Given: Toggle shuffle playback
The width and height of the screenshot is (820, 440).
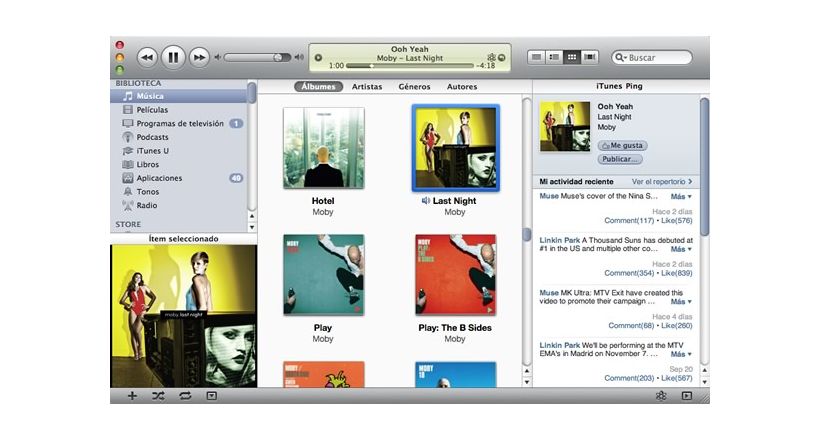Looking at the screenshot, I should pyautogui.click(x=158, y=396).
